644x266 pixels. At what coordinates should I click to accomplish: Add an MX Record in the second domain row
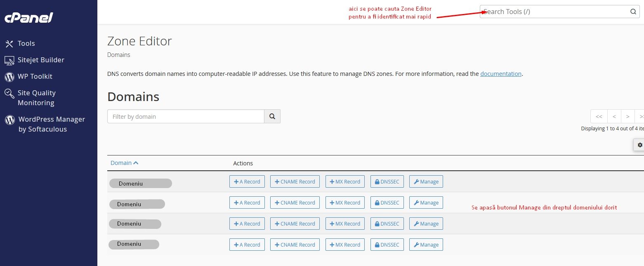pos(345,202)
